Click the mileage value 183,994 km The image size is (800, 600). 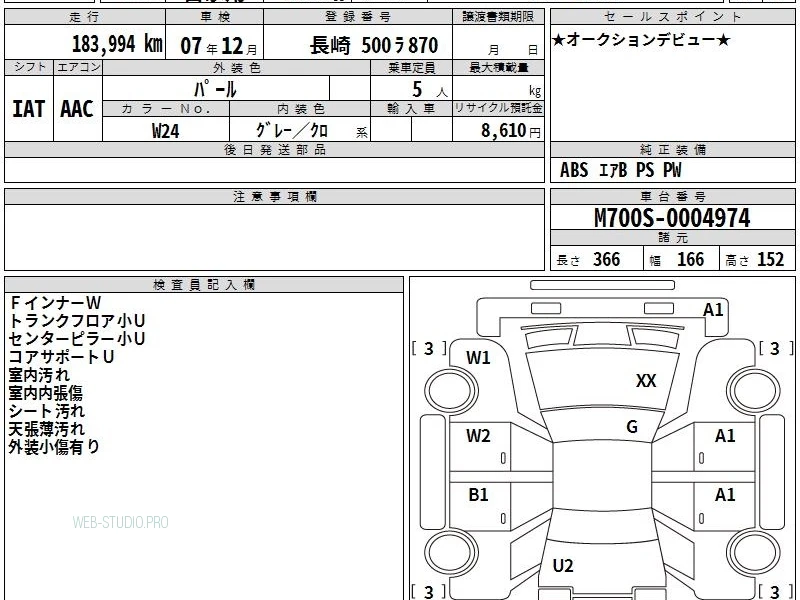coord(117,44)
